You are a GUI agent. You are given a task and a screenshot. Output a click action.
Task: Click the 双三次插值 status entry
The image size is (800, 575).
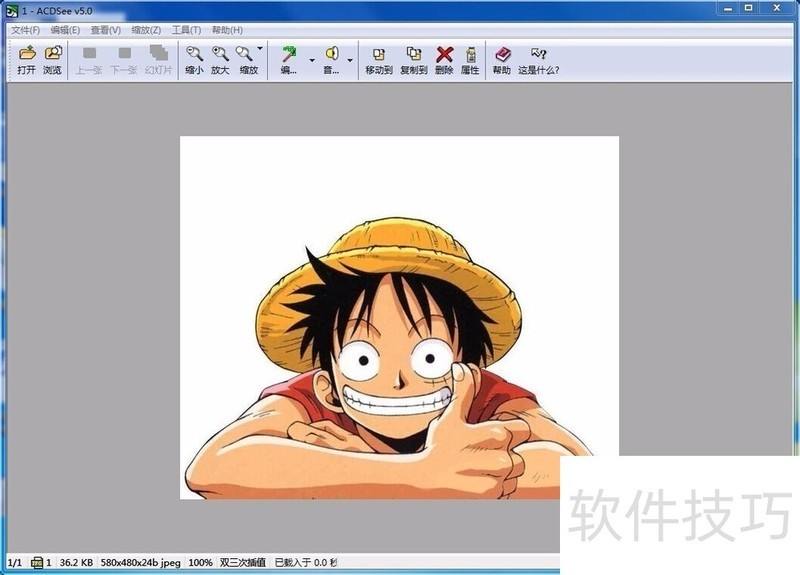coord(243,563)
